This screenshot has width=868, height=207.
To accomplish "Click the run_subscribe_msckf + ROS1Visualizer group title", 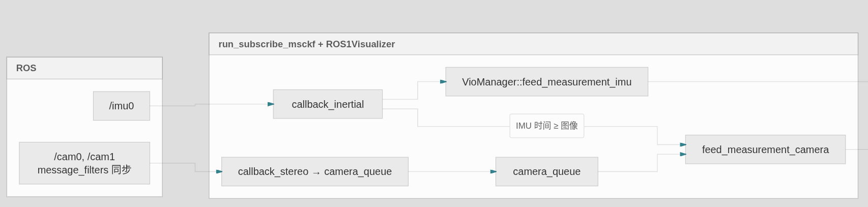I will pos(307,44).
